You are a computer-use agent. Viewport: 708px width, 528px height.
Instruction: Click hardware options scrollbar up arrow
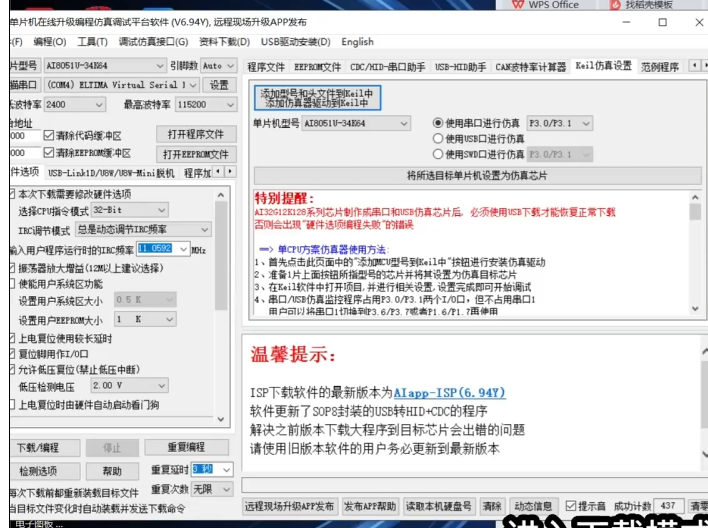[x=221, y=195]
